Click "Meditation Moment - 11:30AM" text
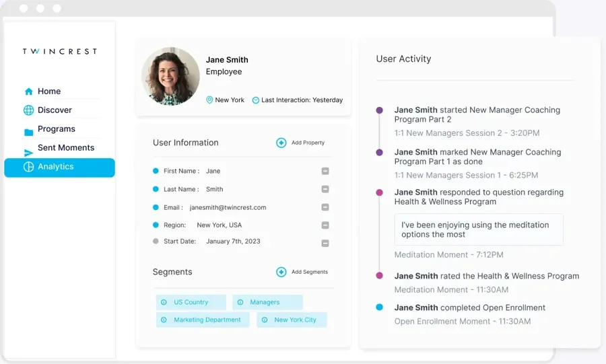 tap(451, 290)
